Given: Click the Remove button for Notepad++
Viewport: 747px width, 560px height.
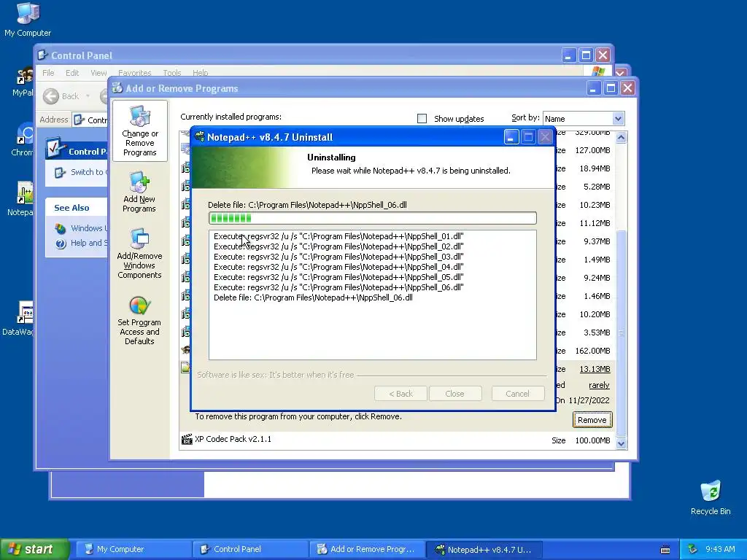Looking at the screenshot, I should tap(592, 420).
